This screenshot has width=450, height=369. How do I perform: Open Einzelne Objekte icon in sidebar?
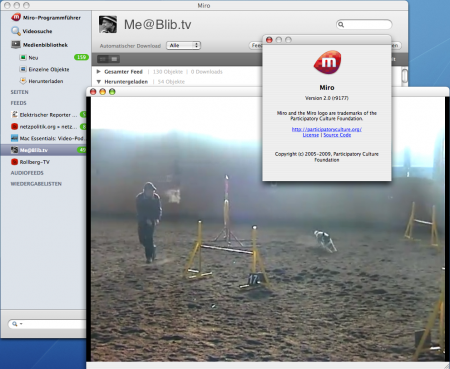[23, 69]
